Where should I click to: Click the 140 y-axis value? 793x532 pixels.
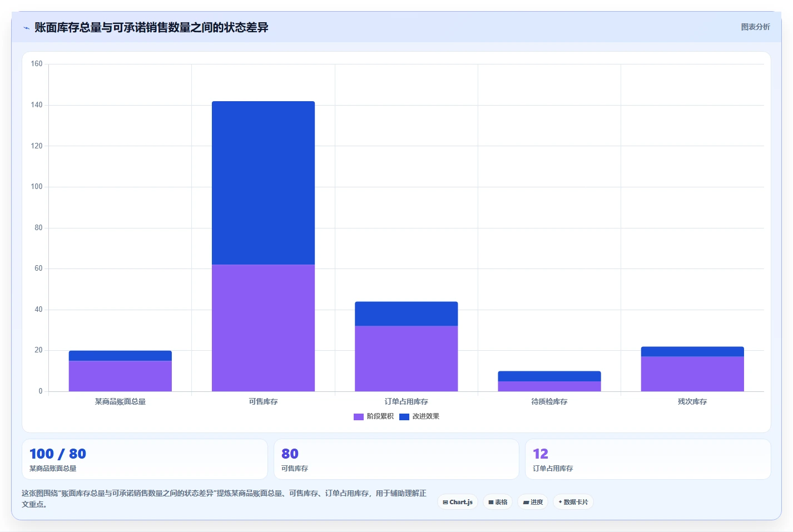point(37,105)
